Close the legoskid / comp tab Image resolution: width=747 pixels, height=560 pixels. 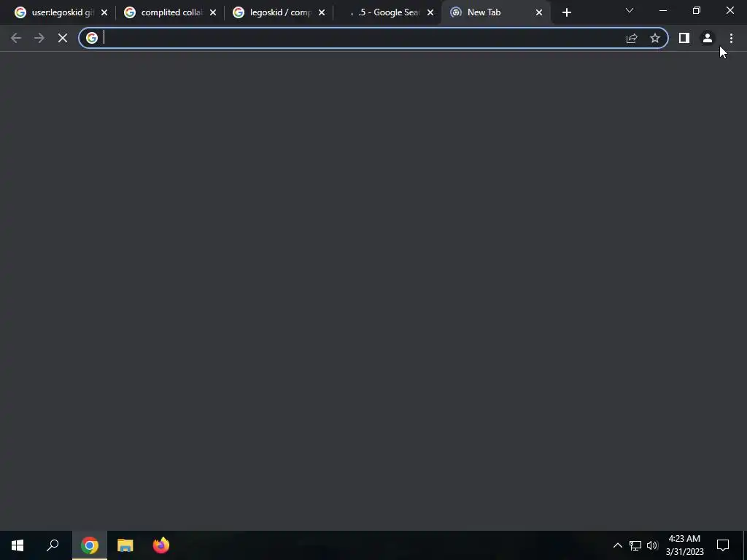click(x=322, y=12)
